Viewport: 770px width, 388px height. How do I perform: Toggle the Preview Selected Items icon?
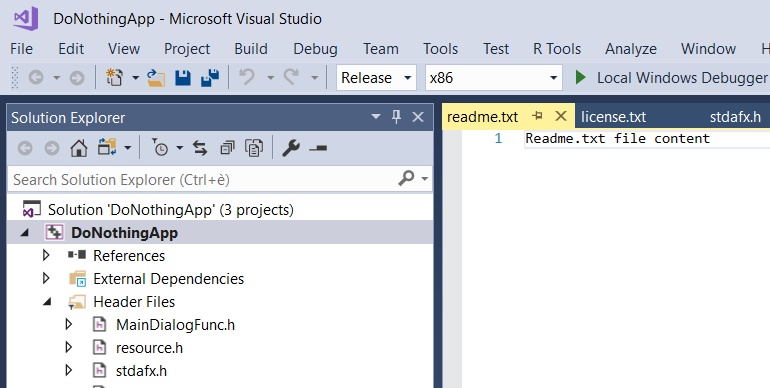tap(318, 148)
